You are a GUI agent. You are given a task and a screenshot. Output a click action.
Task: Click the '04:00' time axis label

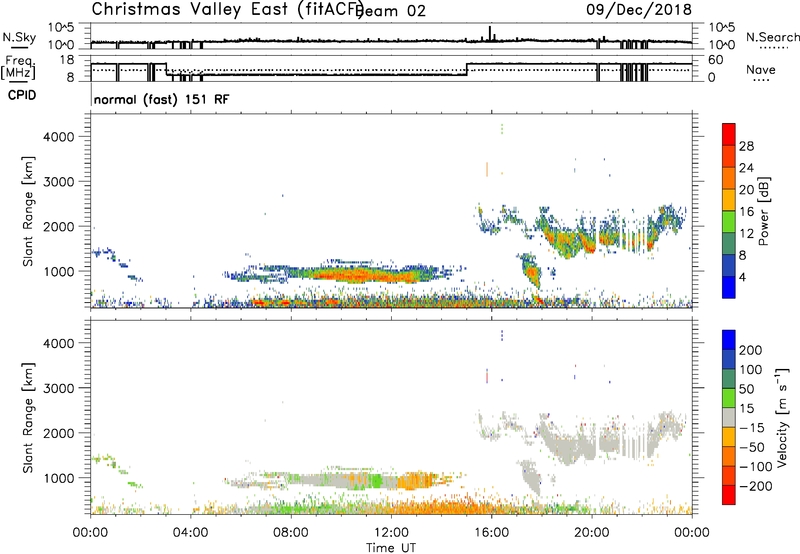(x=191, y=533)
